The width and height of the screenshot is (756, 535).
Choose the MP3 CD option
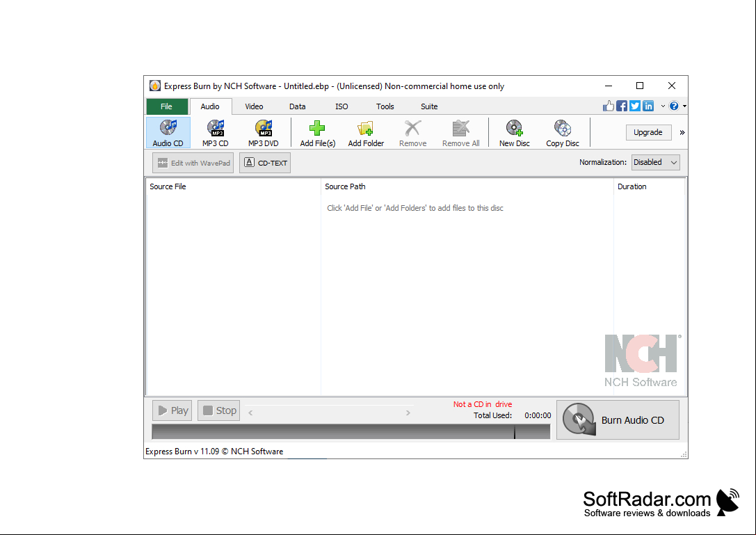point(216,133)
